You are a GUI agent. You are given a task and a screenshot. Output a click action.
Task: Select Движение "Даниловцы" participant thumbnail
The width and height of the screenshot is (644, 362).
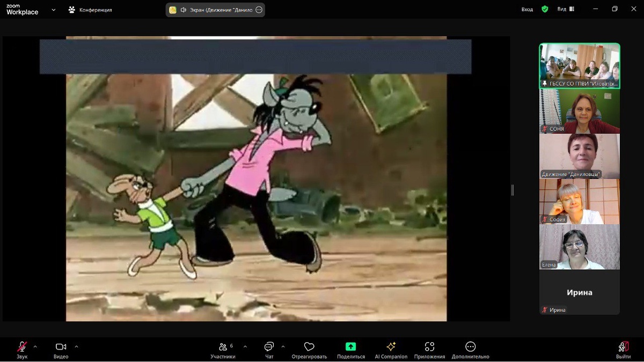click(580, 156)
